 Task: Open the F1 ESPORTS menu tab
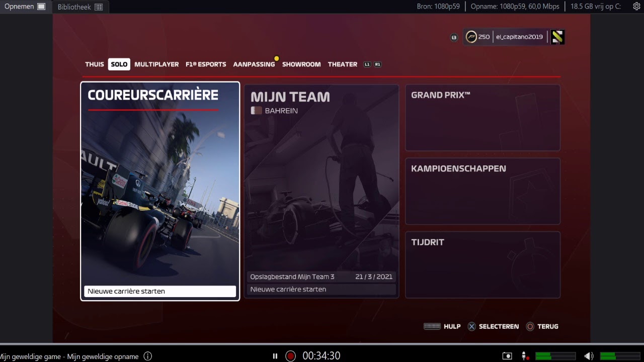[206, 64]
